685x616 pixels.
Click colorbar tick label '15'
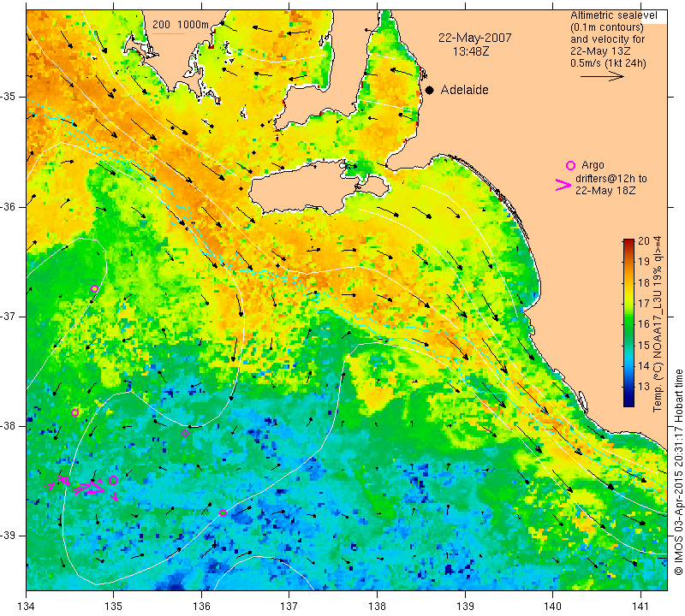pos(644,345)
